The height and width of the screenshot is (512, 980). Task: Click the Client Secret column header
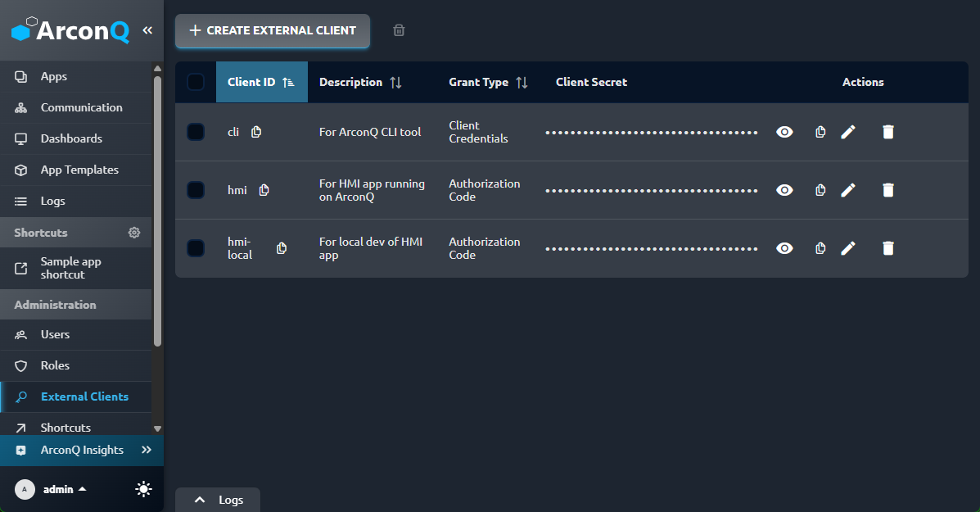click(591, 82)
